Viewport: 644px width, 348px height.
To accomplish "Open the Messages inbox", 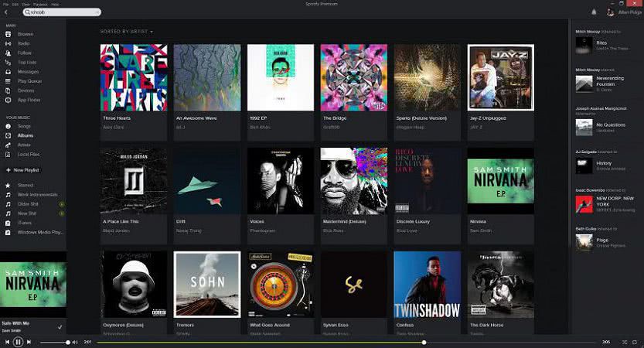I will click(x=28, y=72).
